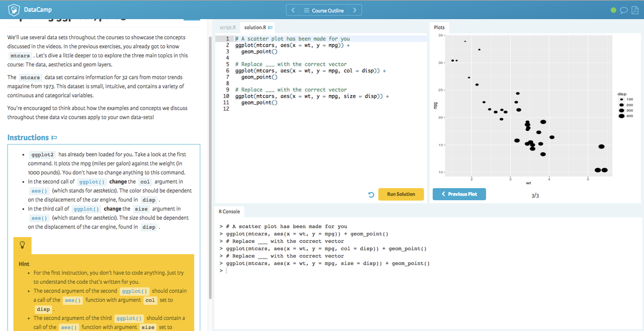The width and height of the screenshot is (644, 331).
Task: Click editor line 6 with col = disp
Action: 310,71
